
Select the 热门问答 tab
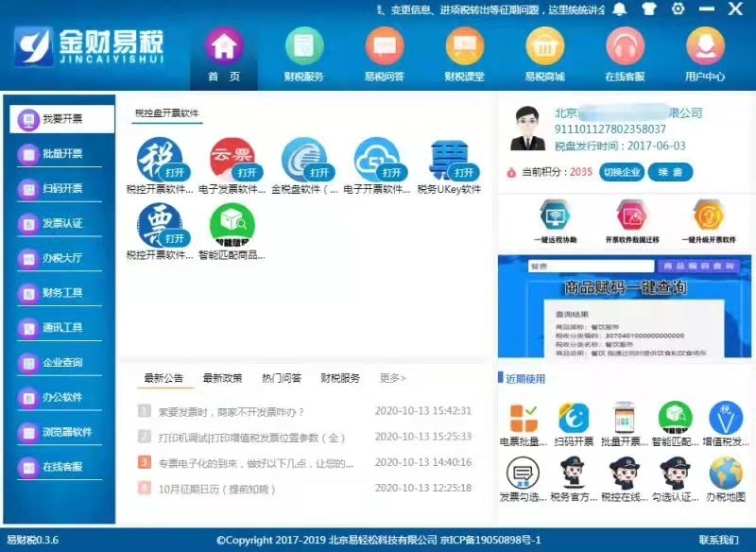282,378
